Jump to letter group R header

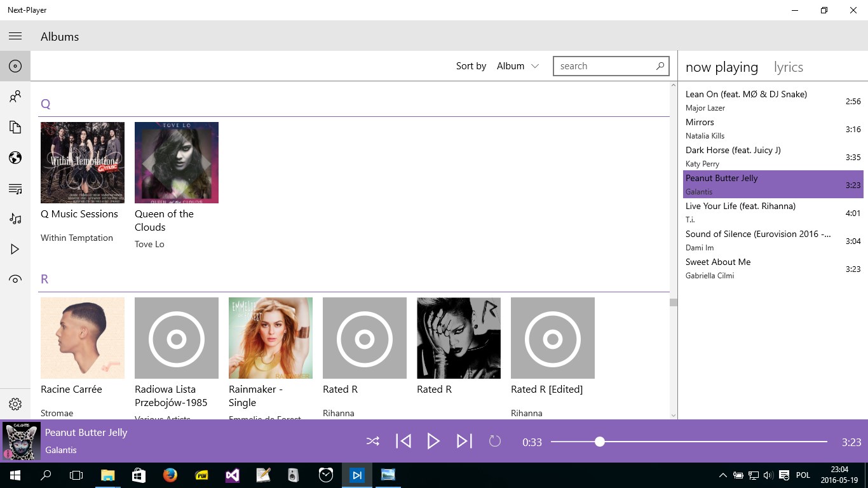click(x=44, y=279)
